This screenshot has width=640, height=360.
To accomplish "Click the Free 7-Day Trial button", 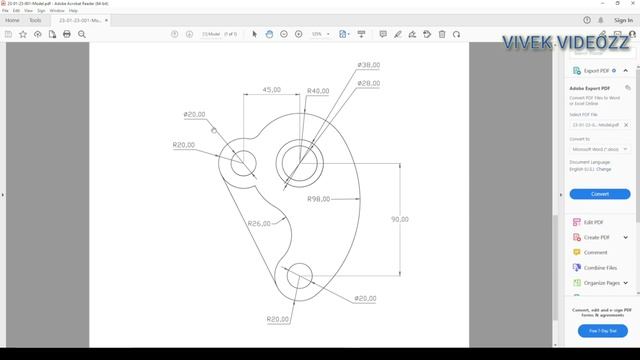I will (602, 331).
